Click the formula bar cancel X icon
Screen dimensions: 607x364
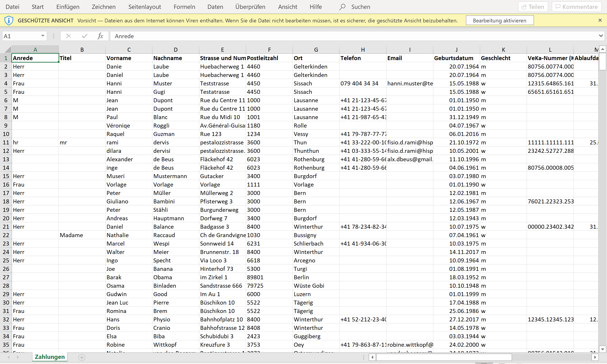pyautogui.click(x=68, y=36)
